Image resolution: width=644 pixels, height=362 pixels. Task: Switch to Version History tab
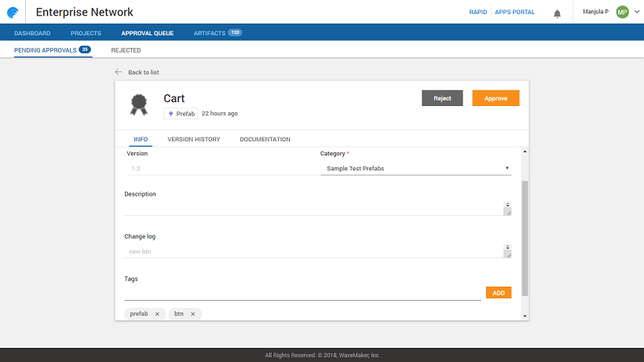tap(193, 140)
